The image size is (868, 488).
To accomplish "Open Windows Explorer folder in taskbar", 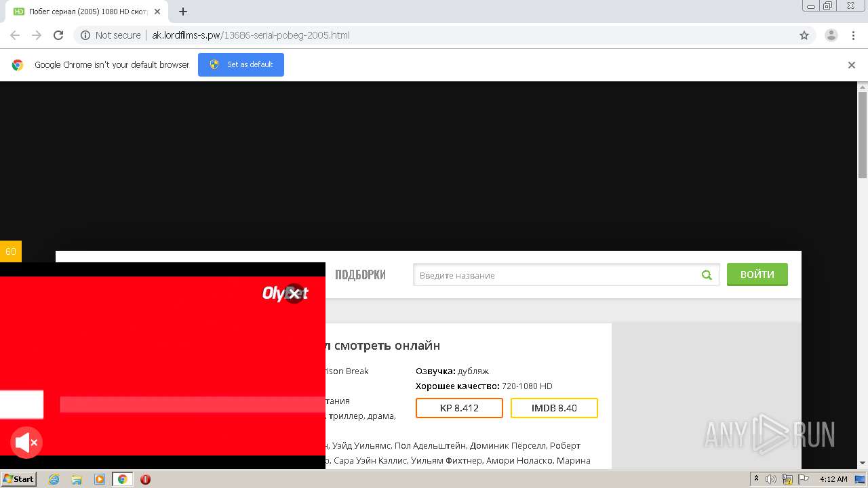I will pos(77,479).
